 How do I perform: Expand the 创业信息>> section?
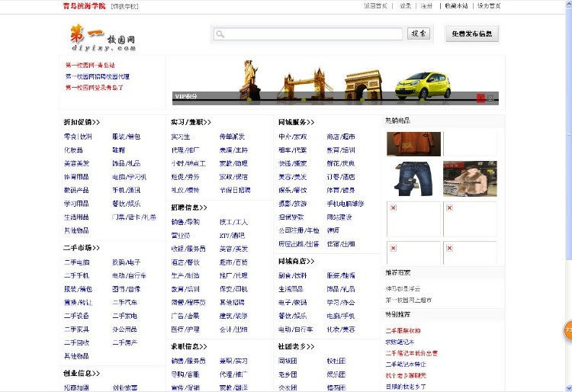tap(82, 374)
